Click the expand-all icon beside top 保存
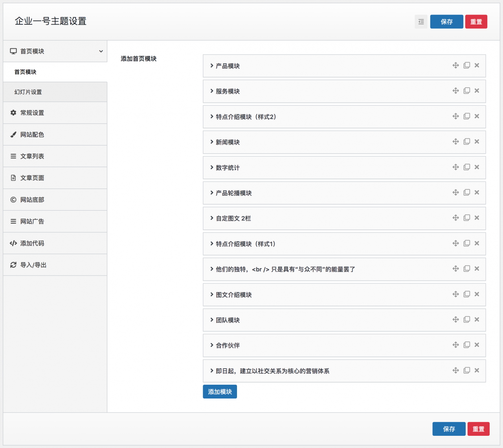The height and width of the screenshot is (448, 503). tap(421, 22)
